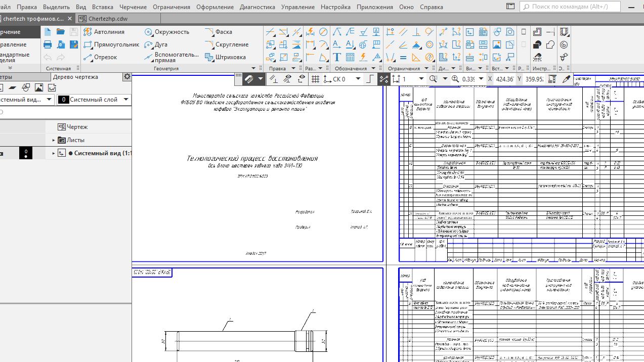Toggle the snapping magnet button
Screen dimensions: 644x362
(249, 79)
